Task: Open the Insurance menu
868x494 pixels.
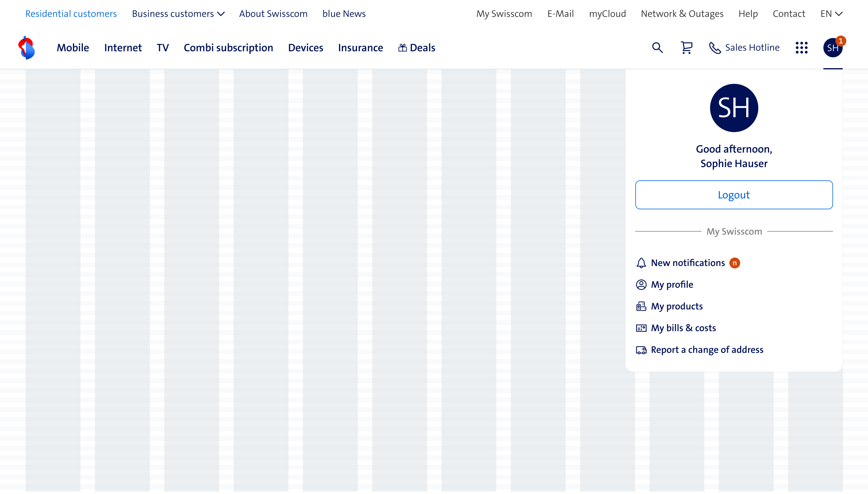Action: click(x=360, y=48)
